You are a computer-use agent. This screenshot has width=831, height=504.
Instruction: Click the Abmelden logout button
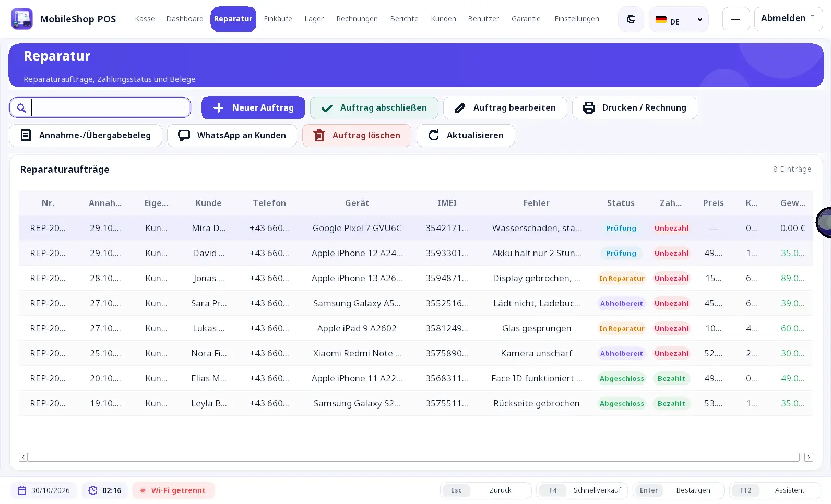point(788,19)
